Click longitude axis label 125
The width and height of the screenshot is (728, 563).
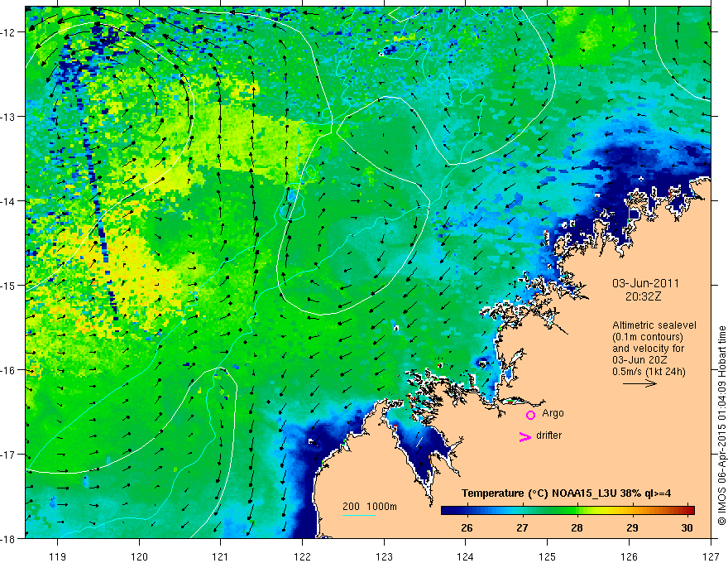(x=548, y=556)
